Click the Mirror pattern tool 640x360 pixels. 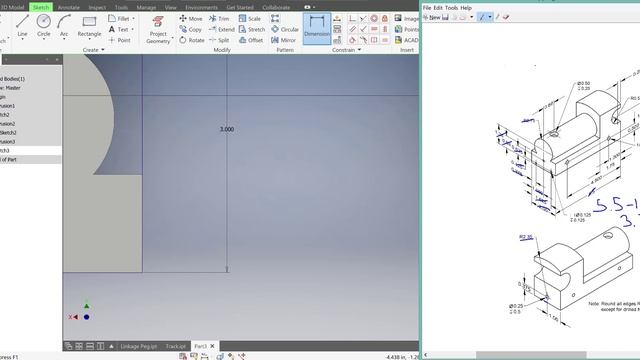coord(283,40)
